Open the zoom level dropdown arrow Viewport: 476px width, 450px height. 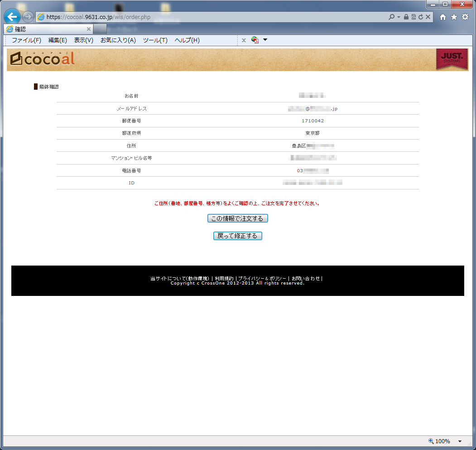(460, 441)
